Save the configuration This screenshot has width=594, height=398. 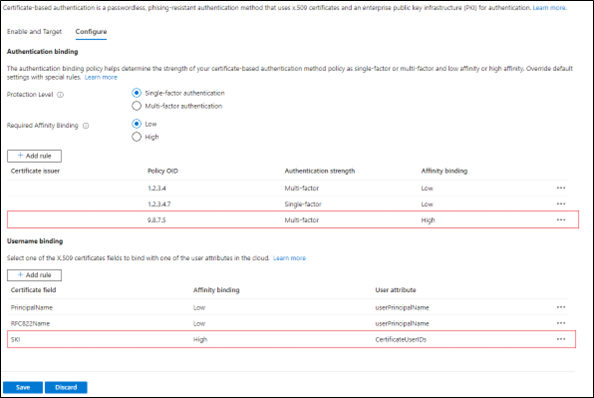click(23, 387)
